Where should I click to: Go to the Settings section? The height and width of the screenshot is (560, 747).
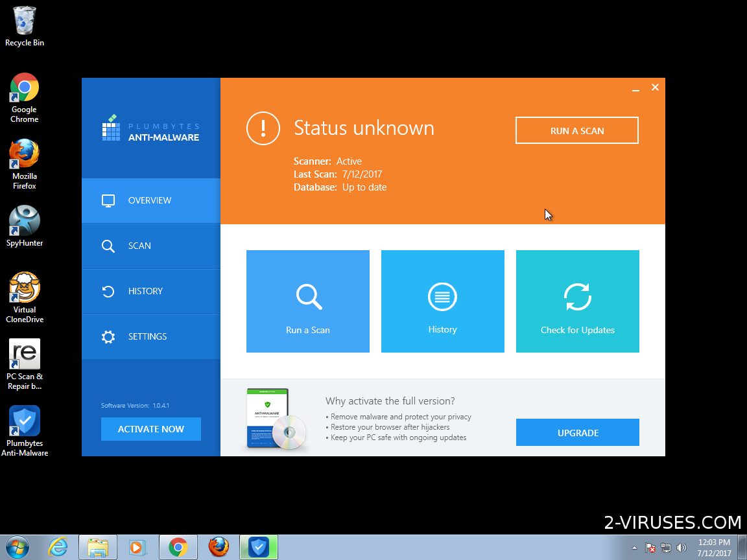[147, 336]
